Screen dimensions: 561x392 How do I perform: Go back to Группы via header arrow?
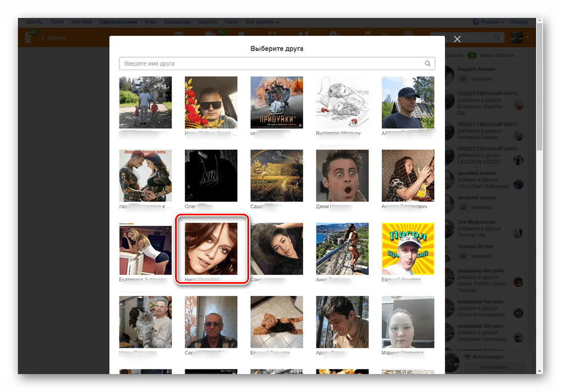tap(53, 37)
